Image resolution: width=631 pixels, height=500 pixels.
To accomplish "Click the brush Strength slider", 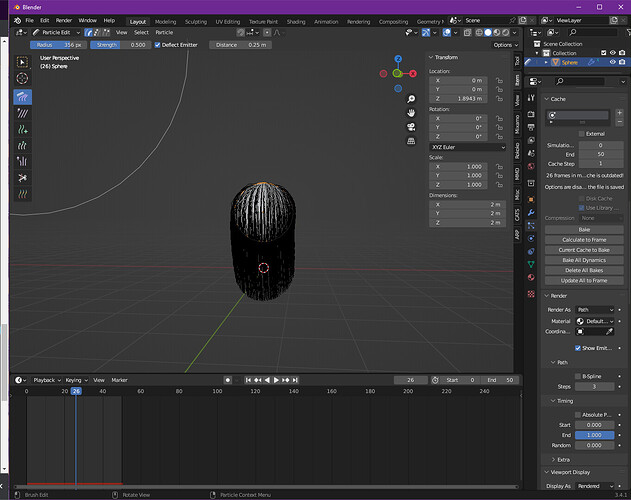I will (x=120, y=45).
